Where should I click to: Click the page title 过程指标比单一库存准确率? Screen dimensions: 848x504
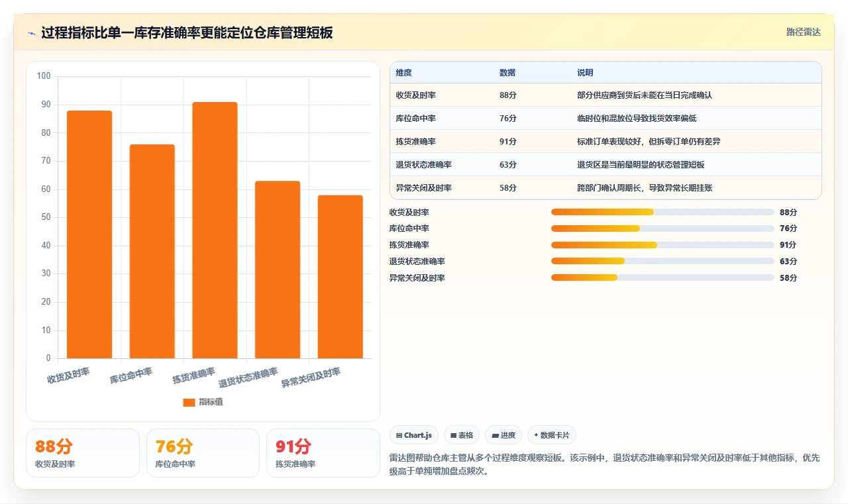pyautogui.click(x=187, y=32)
